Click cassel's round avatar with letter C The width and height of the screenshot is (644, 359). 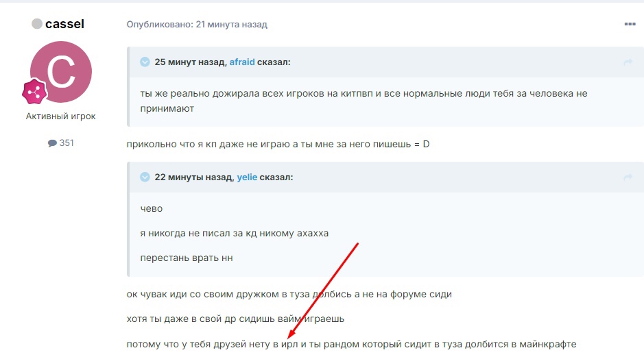(x=61, y=72)
